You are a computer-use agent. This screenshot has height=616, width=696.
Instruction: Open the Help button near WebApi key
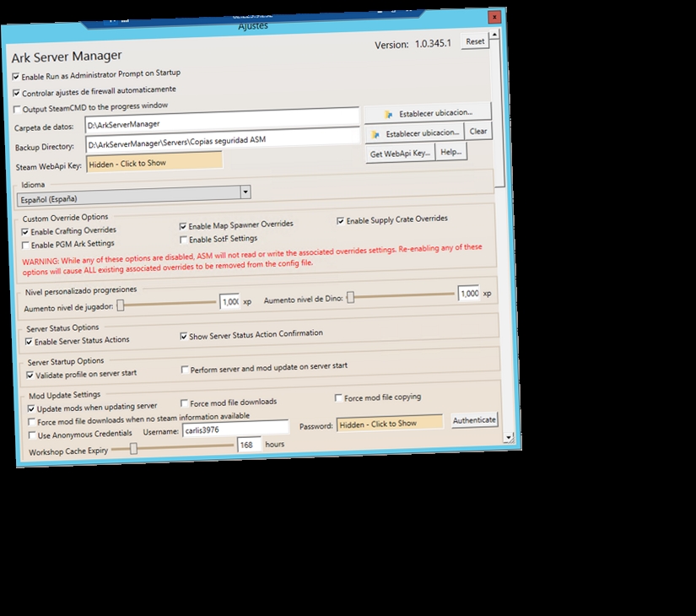[451, 153]
